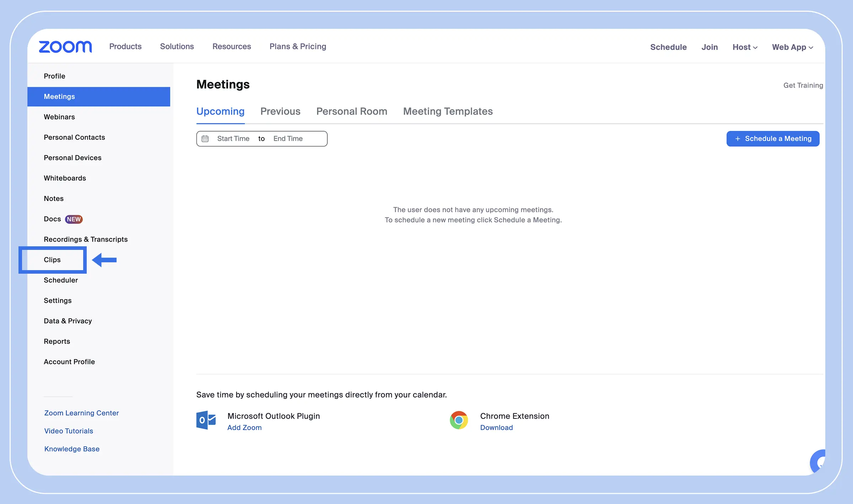
Task: Click Schedule in the top bar
Action: point(669,47)
